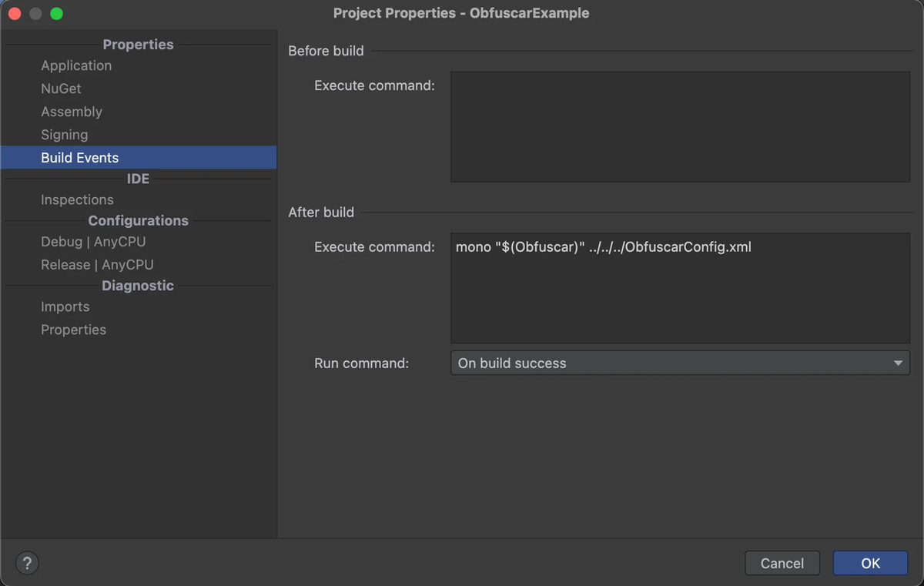
Task: Open the 'On build success' combo box
Action: coord(680,363)
